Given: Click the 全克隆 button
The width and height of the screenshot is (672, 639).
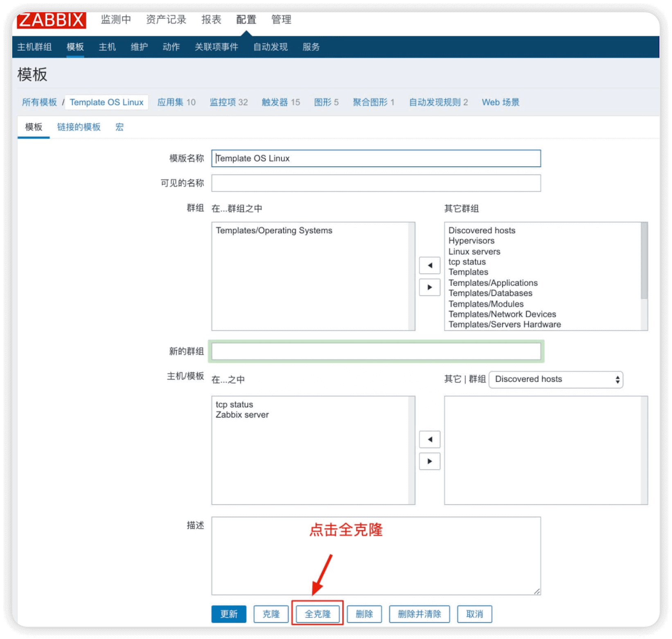Looking at the screenshot, I should 318,614.
